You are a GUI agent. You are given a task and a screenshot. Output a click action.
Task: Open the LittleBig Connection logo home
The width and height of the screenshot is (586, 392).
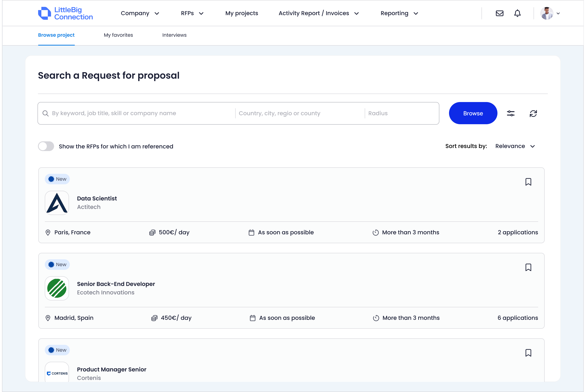(x=65, y=13)
